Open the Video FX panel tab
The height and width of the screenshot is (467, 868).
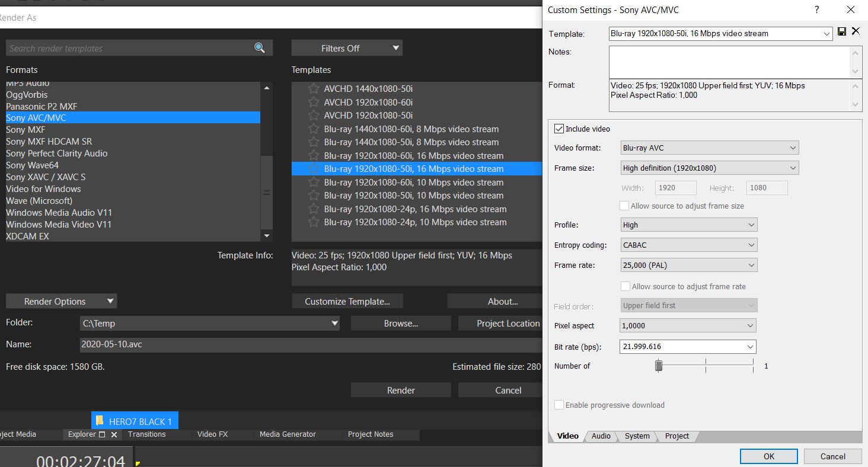coord(212,434)
